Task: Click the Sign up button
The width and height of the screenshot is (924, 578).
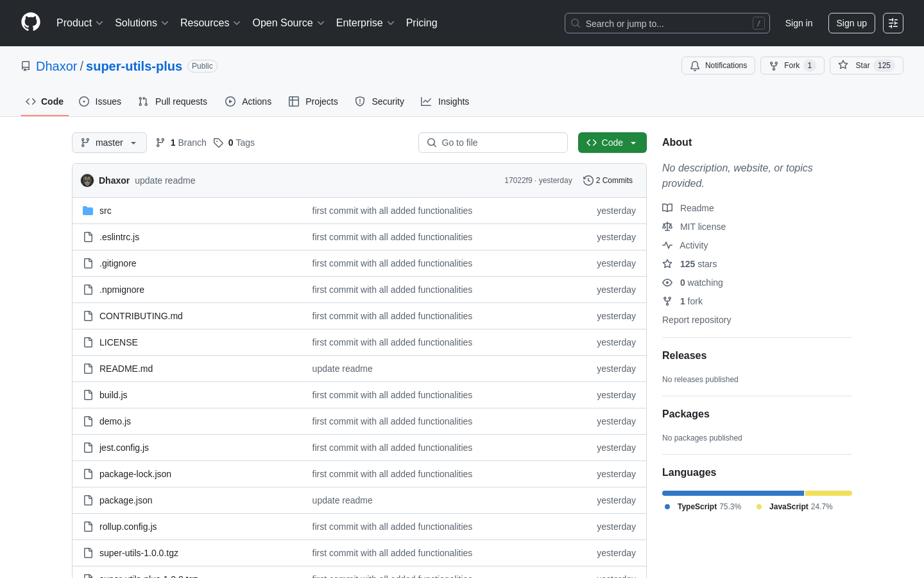Action: click(x=851, y=23)
